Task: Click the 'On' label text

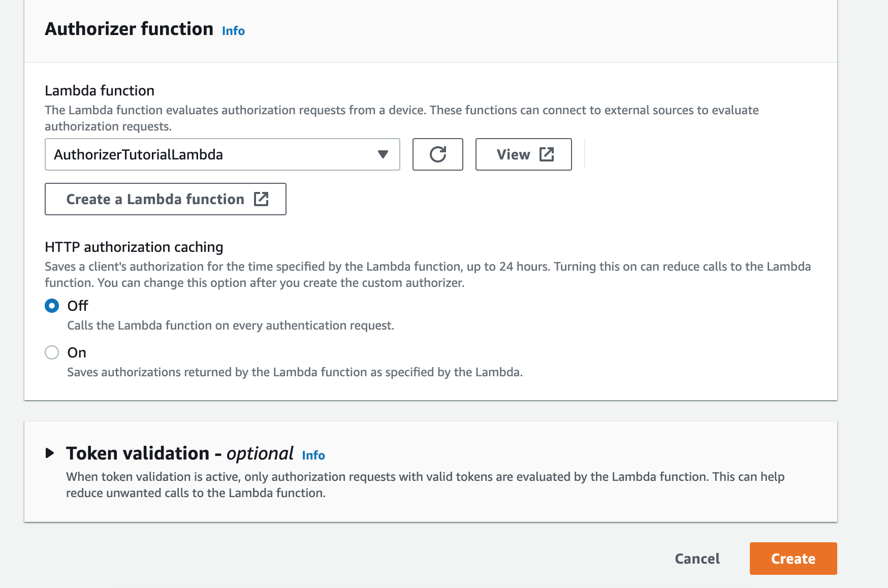Action: (77, 352)
